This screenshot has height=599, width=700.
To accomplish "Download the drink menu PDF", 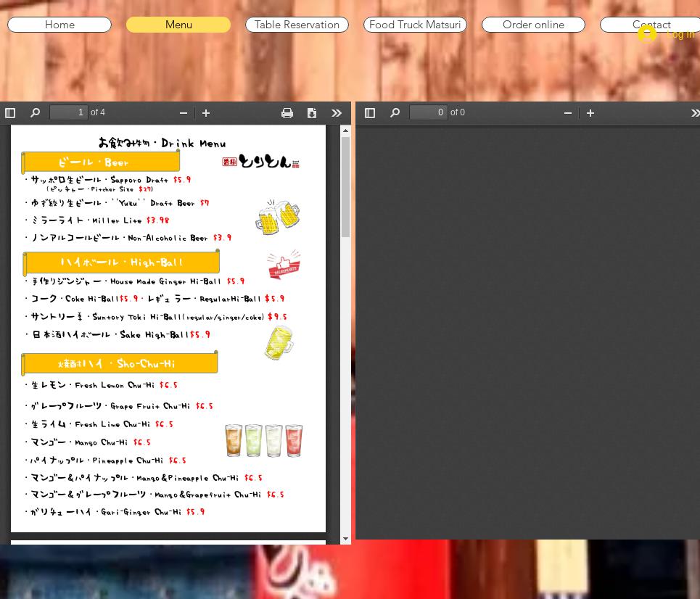I will click(x=312, y=113).
